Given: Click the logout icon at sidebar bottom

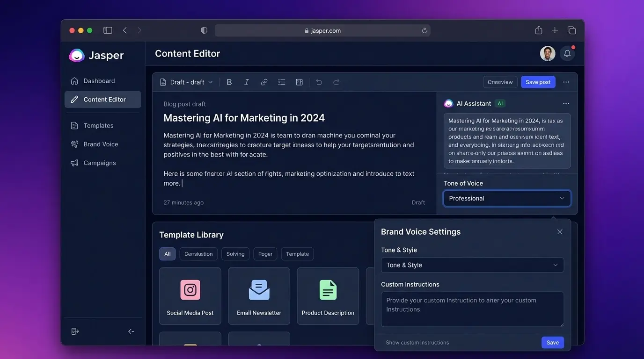Looking at the screenshot, I should (75, 331).
